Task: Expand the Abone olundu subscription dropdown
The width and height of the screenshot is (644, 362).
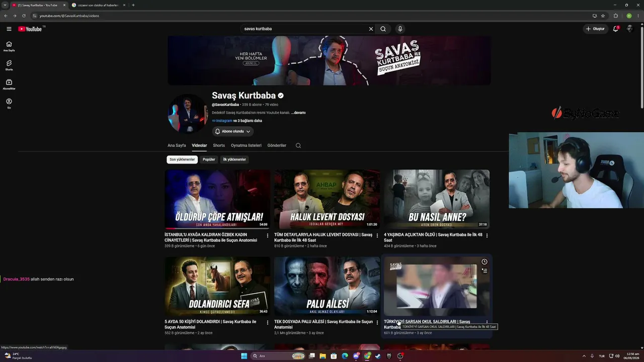Action: click(x=232, y=131)
